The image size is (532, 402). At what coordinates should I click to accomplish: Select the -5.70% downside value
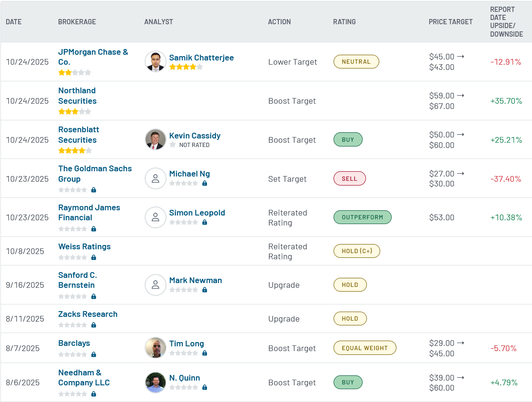point(503,348)
